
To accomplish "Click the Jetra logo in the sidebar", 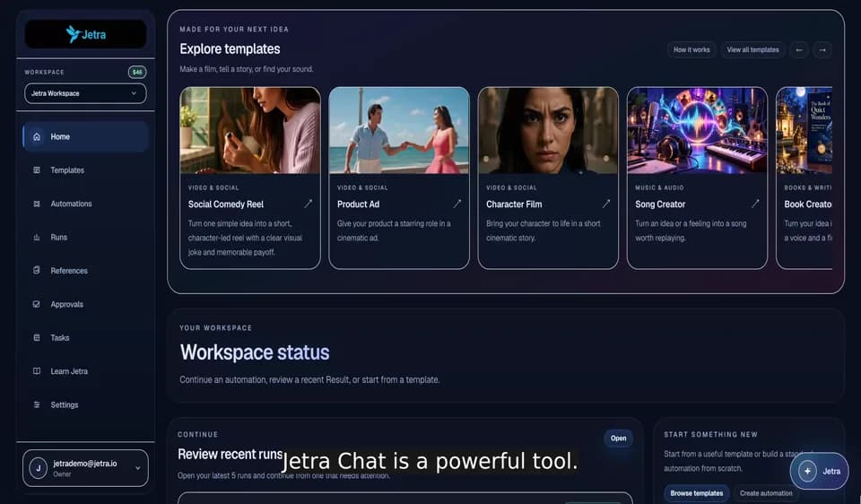I will point(86,34).
